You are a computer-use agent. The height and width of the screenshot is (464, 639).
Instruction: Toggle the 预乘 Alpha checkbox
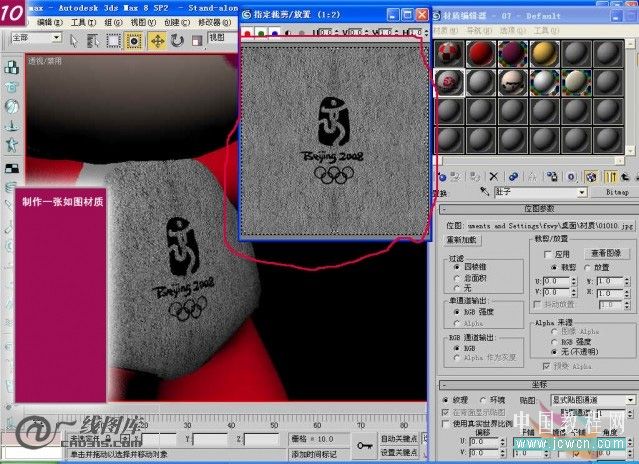pos(546,366)
